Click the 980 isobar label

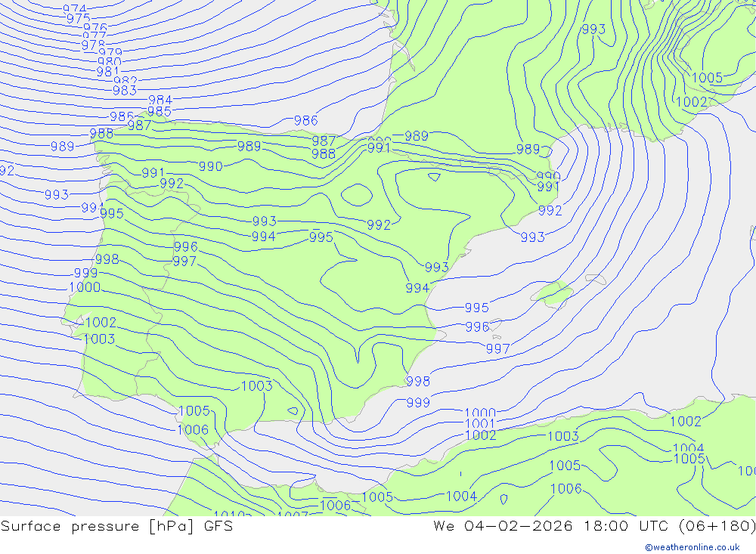[110, 62]
